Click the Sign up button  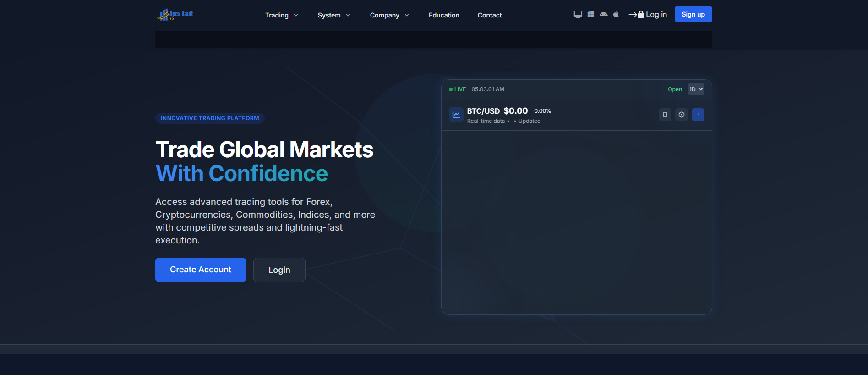693,14
